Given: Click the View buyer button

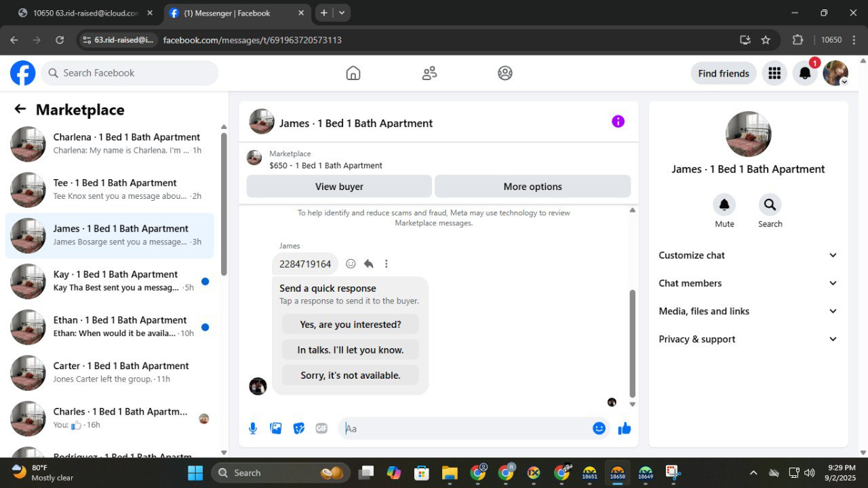Looking at the screenshot, I should click(339, 187).
